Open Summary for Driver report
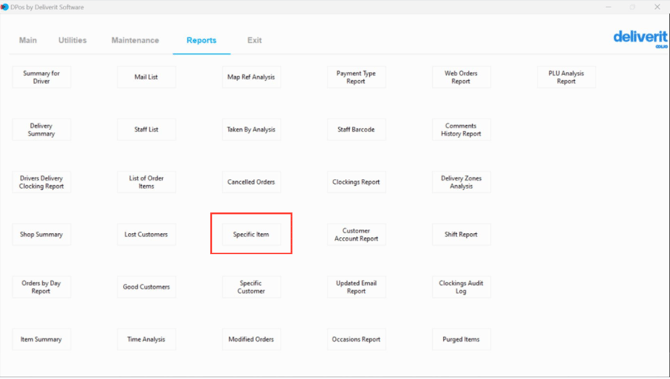This screenshot has height=379, width=670. click(x=41, y=77)
